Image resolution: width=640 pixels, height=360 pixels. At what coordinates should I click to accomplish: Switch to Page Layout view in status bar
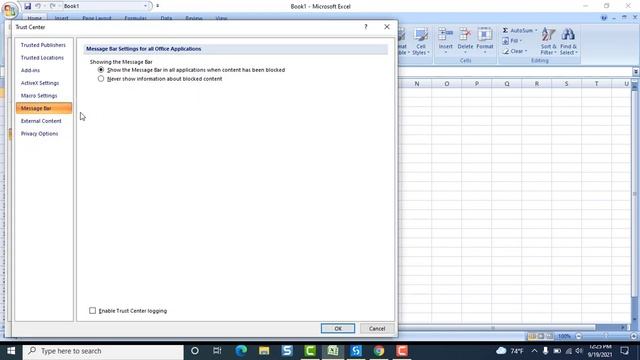point(541,336)
